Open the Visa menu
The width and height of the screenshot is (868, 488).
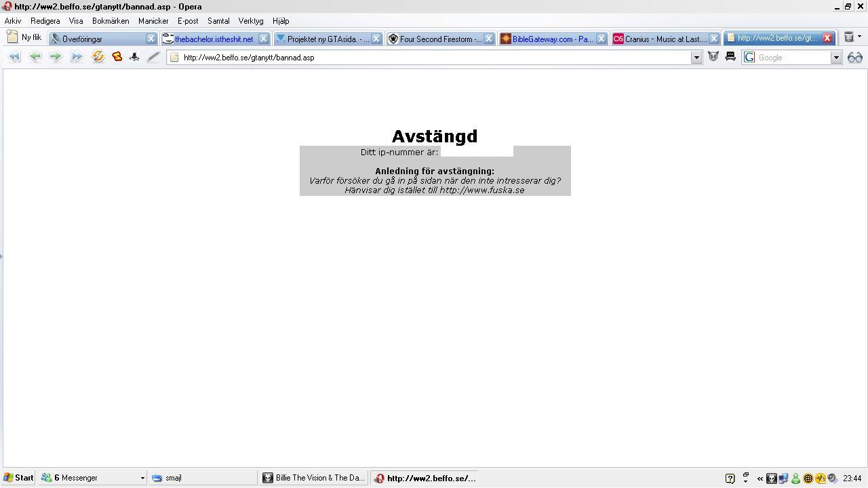point(76,21)
